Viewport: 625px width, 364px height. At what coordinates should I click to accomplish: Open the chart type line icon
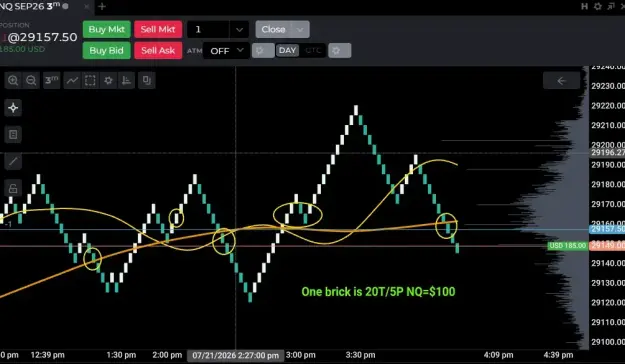click(x=72, y=81)
